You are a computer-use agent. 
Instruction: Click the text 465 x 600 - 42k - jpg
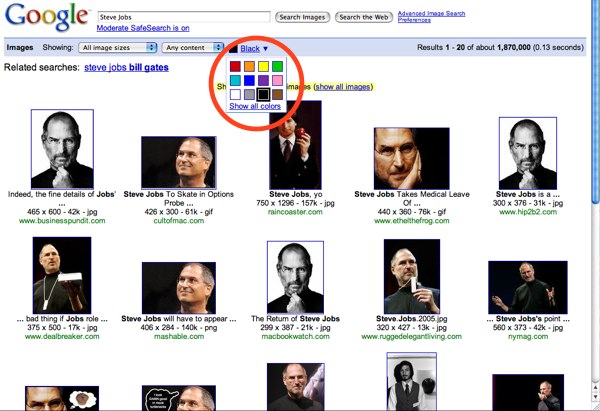click(62, 212)
